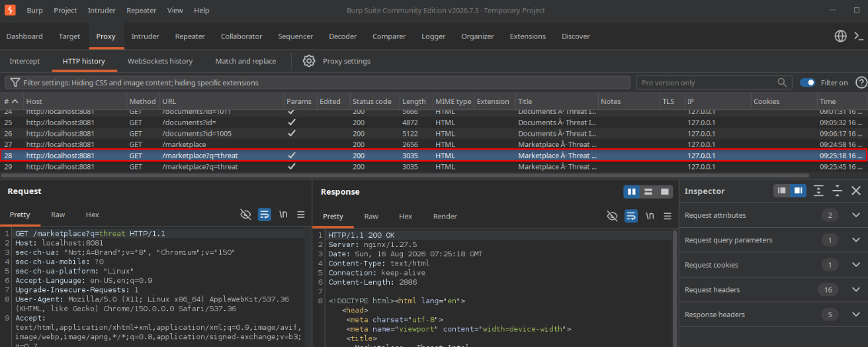Select Render view in Response pane
This screenshot has height=347, width=868.
pyautogui.click(x=445, y=216)
